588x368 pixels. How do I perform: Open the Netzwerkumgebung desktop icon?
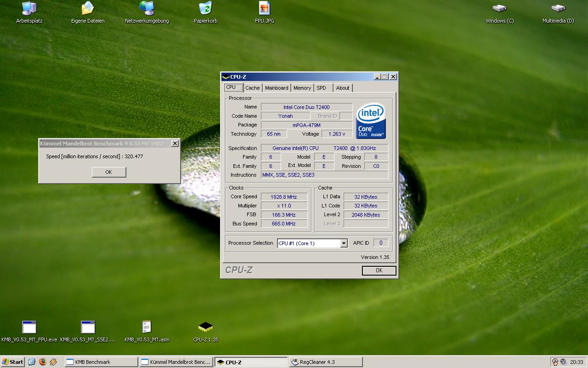tap(147, 12)
